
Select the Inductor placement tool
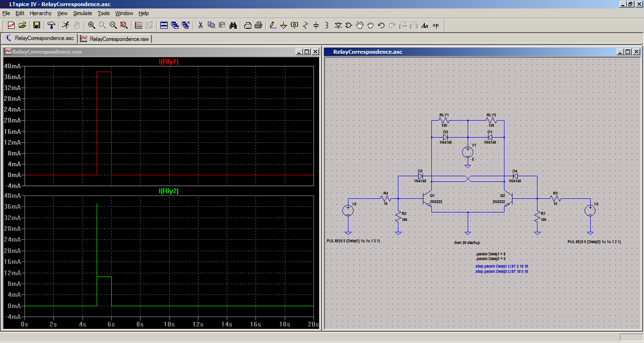(x=327, y=25)
